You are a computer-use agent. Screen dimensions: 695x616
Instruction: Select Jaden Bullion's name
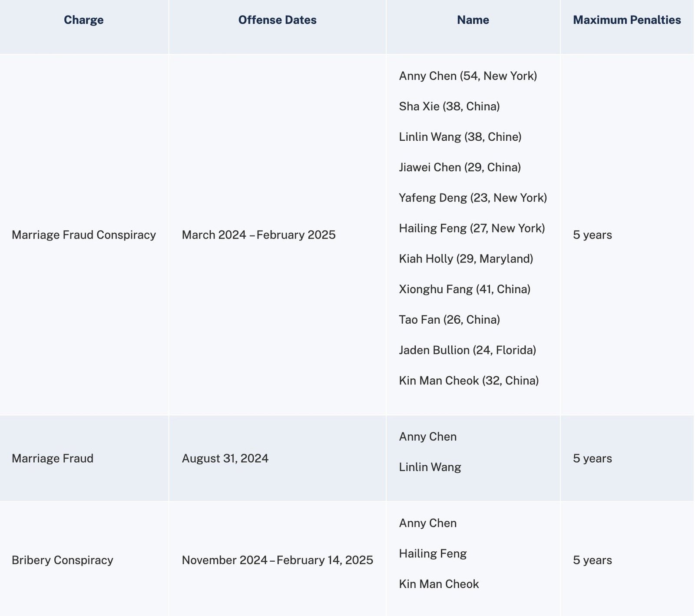click(468, 350)
